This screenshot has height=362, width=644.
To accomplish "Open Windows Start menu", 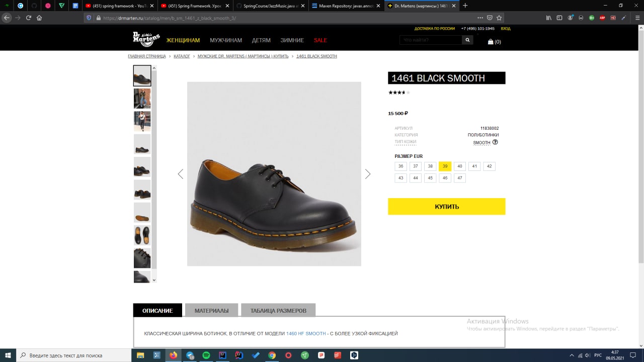I will tap(8, 355).
